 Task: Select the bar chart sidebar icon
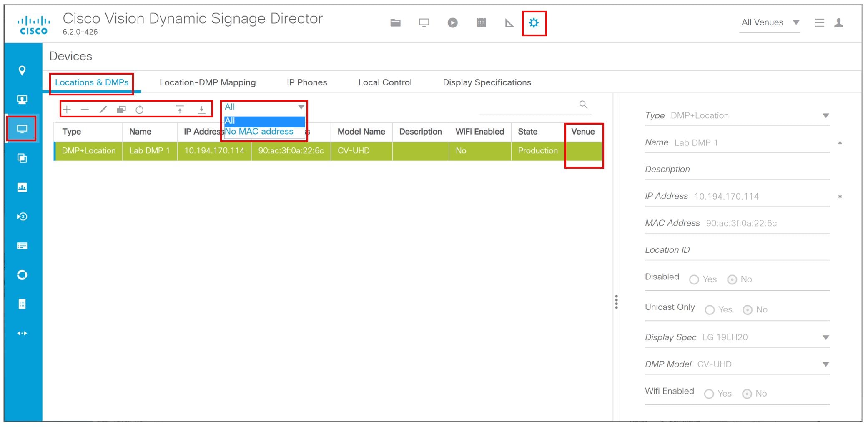tap(22, 187)
